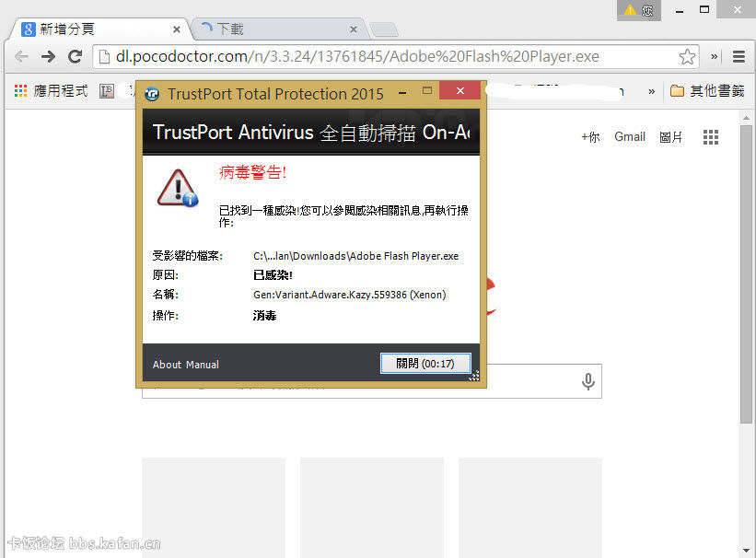Bookmark this page with the star icon
This screenshot has width=756, height=558.
[x=687, y=56]
